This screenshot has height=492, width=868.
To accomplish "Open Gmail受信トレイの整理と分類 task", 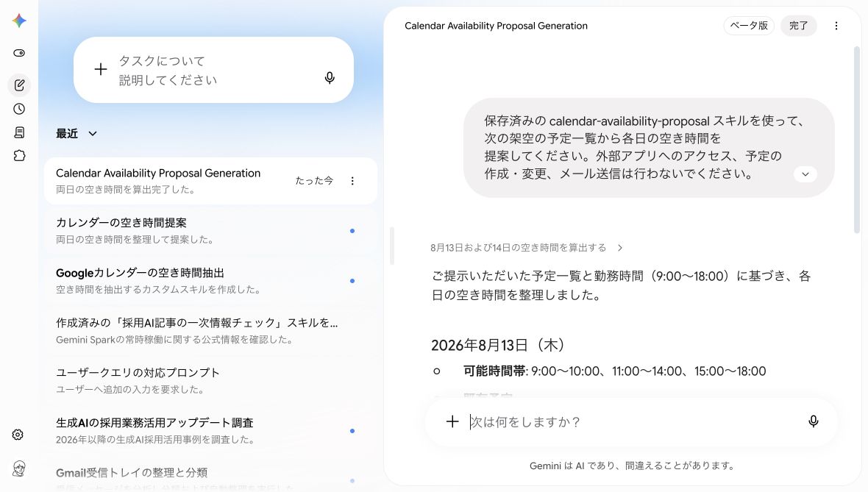I will pyautogui.click(x=210, y=477).
